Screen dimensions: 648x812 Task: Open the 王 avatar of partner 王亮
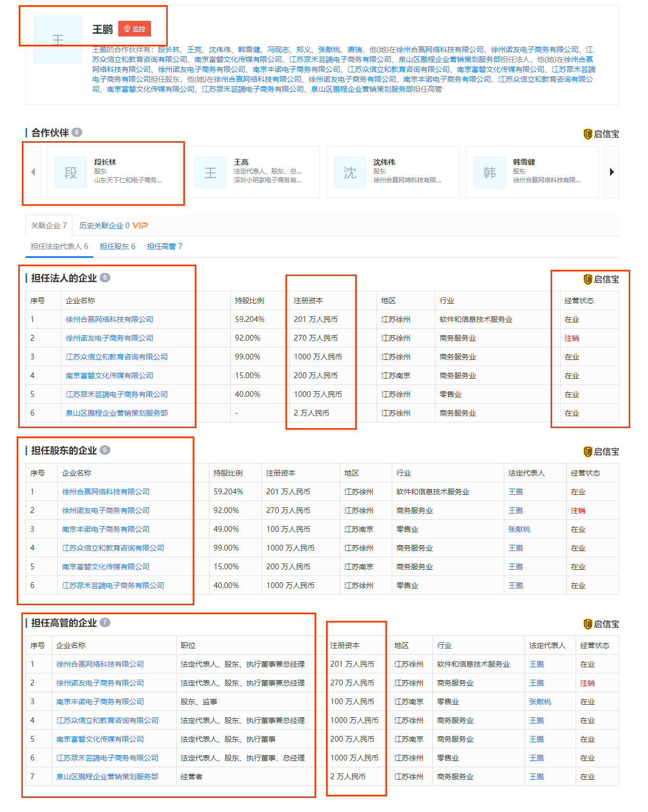point(210,172)
